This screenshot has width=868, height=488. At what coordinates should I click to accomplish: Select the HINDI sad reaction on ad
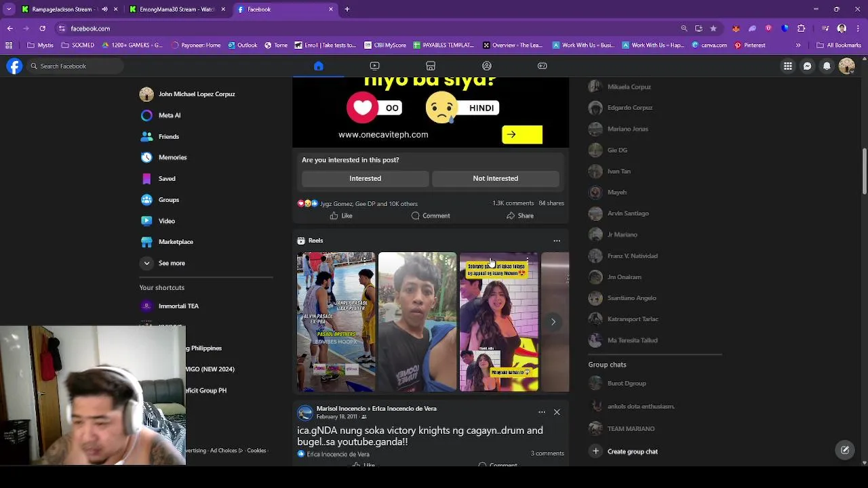(462, 108)
